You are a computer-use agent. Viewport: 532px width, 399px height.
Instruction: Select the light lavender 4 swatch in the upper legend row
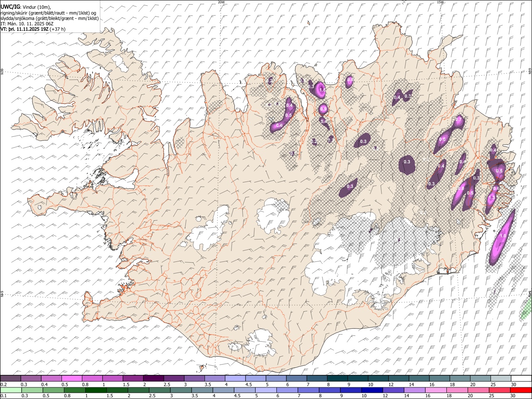pyautogui.click(x=235, y=379)
